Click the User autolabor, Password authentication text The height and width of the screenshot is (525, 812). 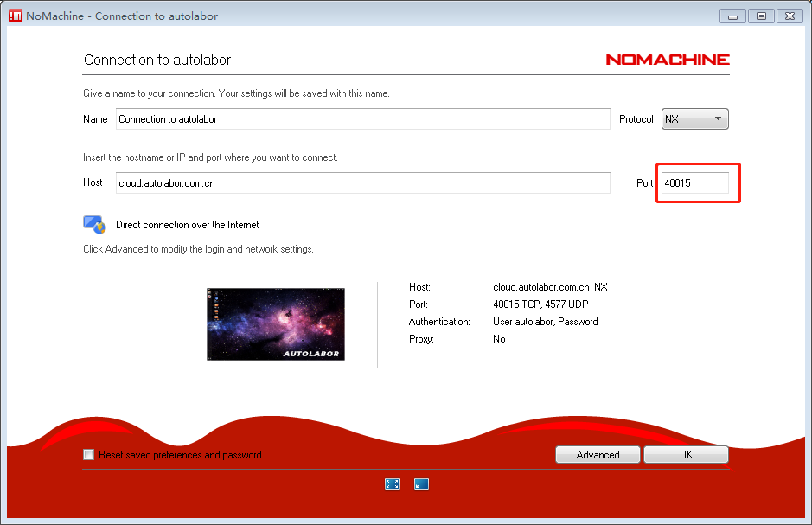(545, 322)
